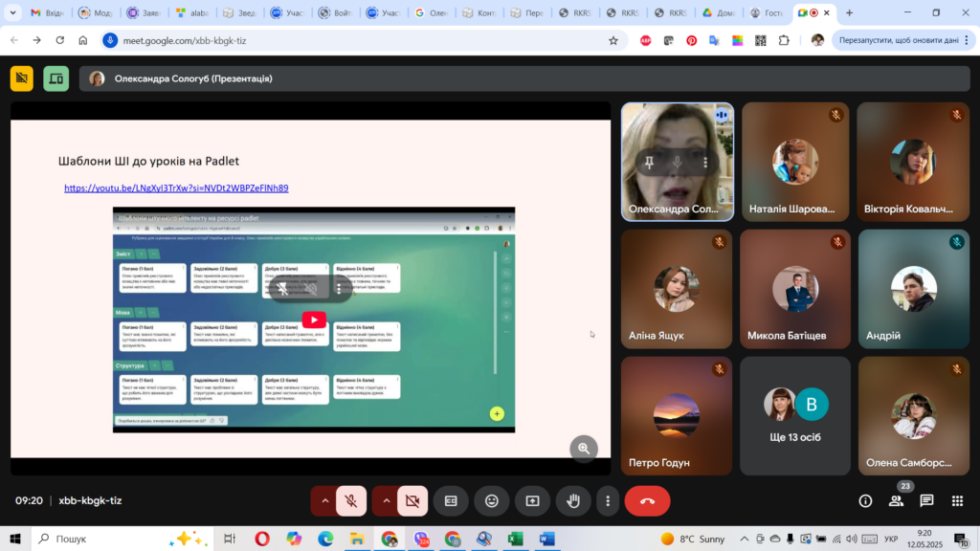
Task: Open the YouTube link on the slide
Action: click(176, 188)
